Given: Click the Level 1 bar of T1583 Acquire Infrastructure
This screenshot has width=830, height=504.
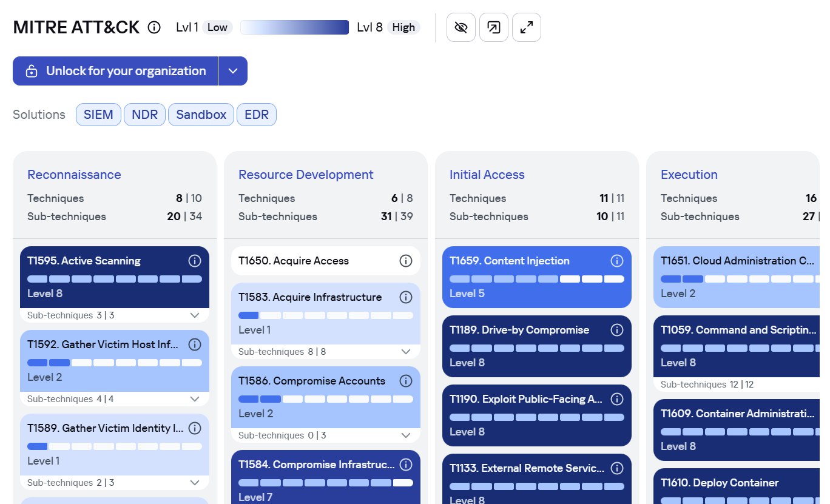Looking at the screenshot, I should click(326, 315).
